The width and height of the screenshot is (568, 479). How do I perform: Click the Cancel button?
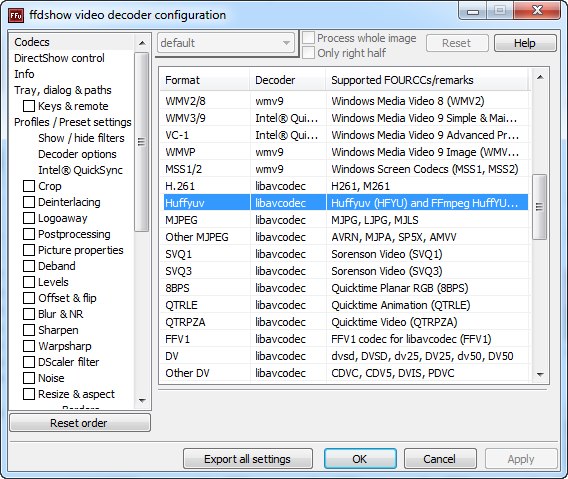[x=440, y=459]
